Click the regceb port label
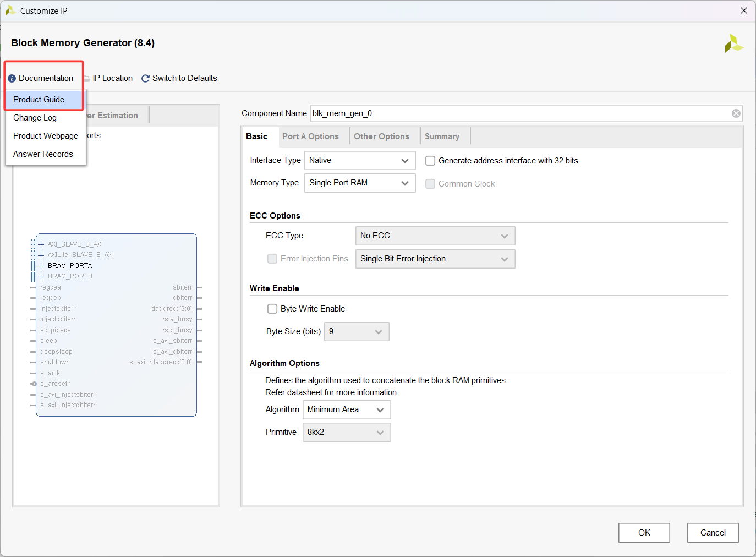 [x=51, y=298]
